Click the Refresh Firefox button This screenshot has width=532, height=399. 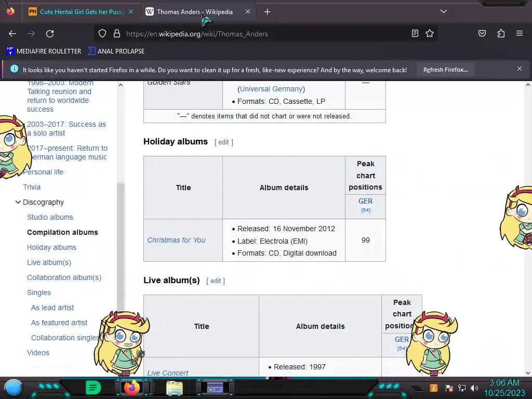[445, 70]
